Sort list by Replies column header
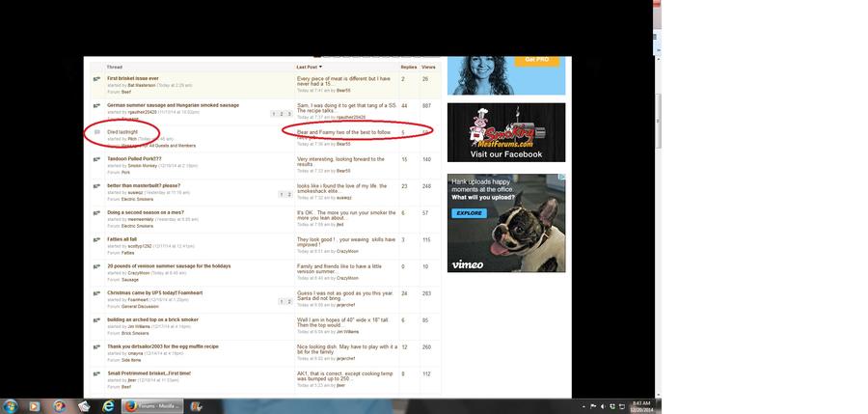The width and height of the screenshot is (868, 414). pyautogui.click(x=408, y=68)
